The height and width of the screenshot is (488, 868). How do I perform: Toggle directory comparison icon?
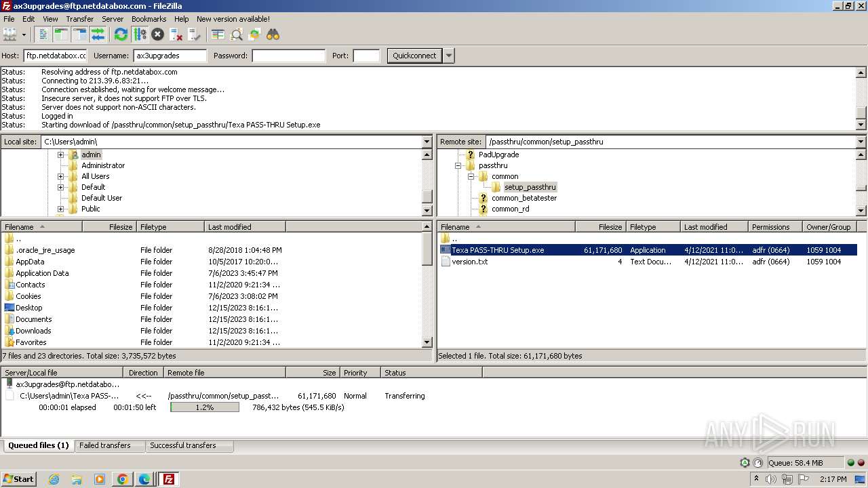tap(218, 35)
